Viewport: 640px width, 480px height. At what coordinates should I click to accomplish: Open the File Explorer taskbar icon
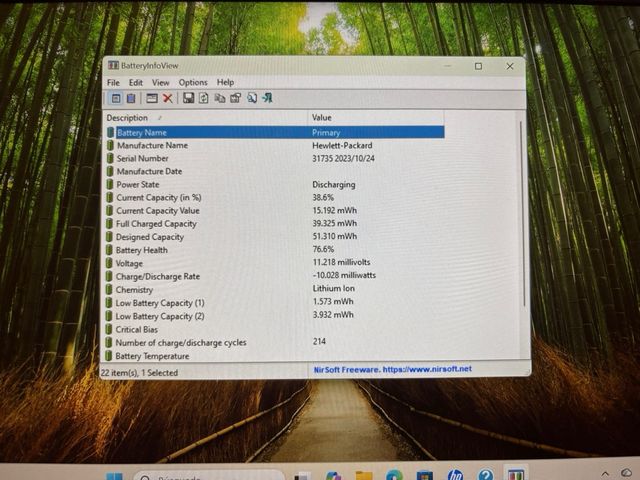tap(364, 476)
